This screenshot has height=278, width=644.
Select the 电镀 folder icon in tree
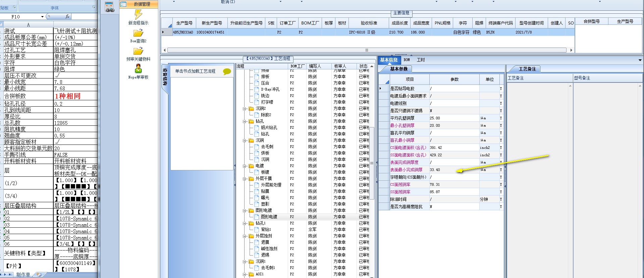coord(251,166)
